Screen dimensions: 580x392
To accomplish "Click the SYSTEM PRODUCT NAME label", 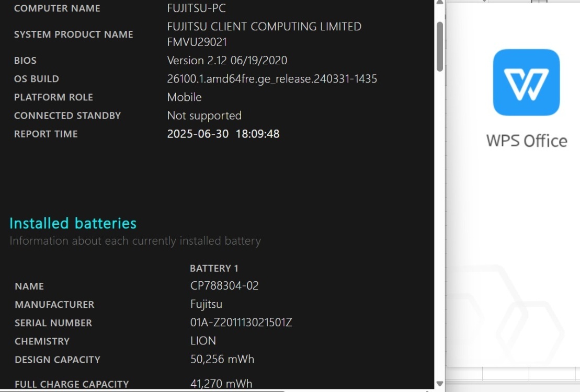I will click(x=74, y=34).
